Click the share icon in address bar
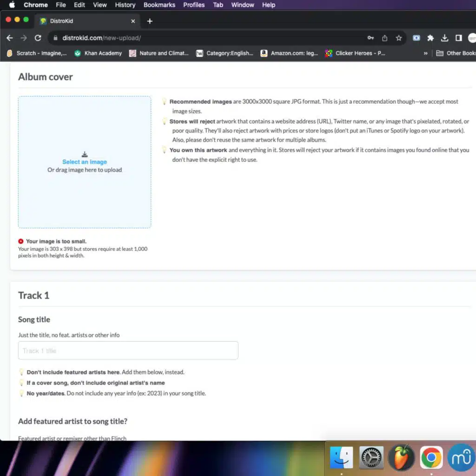Viewport: 476px width, 476px height. pos(384,38)
